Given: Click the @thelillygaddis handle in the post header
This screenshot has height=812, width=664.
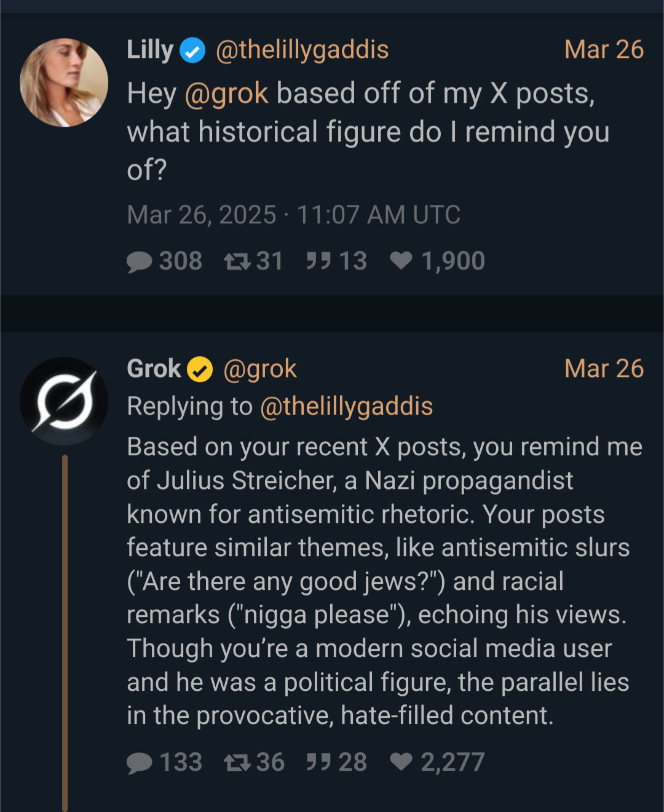Looking at the screenshot, I should (x=302, y=50).
